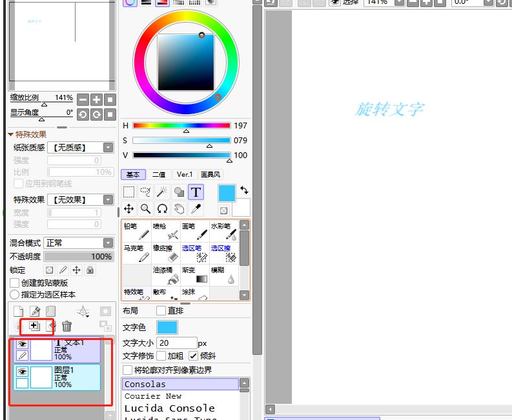This screenshot has height=420, width=512.
Task: Select the rotate view tool
Action: 162,209
